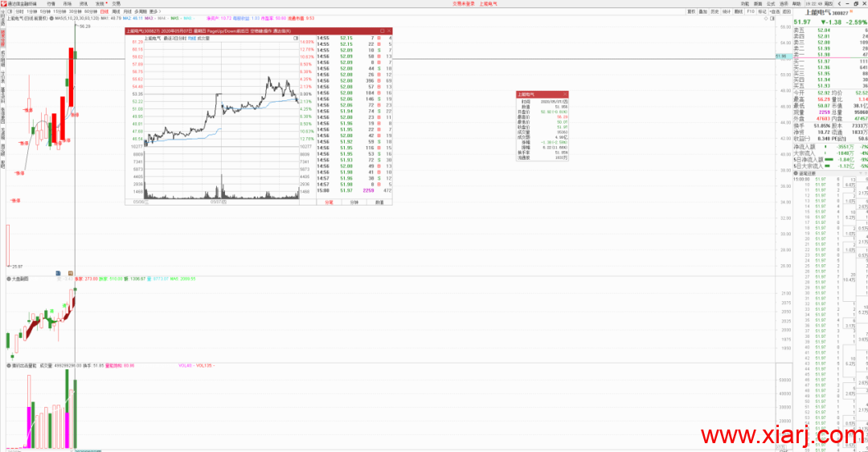Open the 交易 menu
This screenshot has width=868, height=452.
tap(117, 3)
